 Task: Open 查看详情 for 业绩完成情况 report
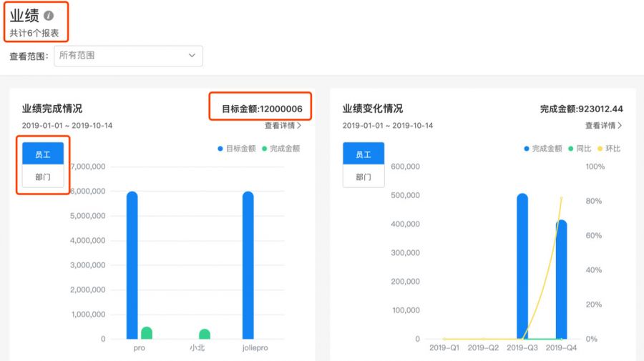point(283,126)
